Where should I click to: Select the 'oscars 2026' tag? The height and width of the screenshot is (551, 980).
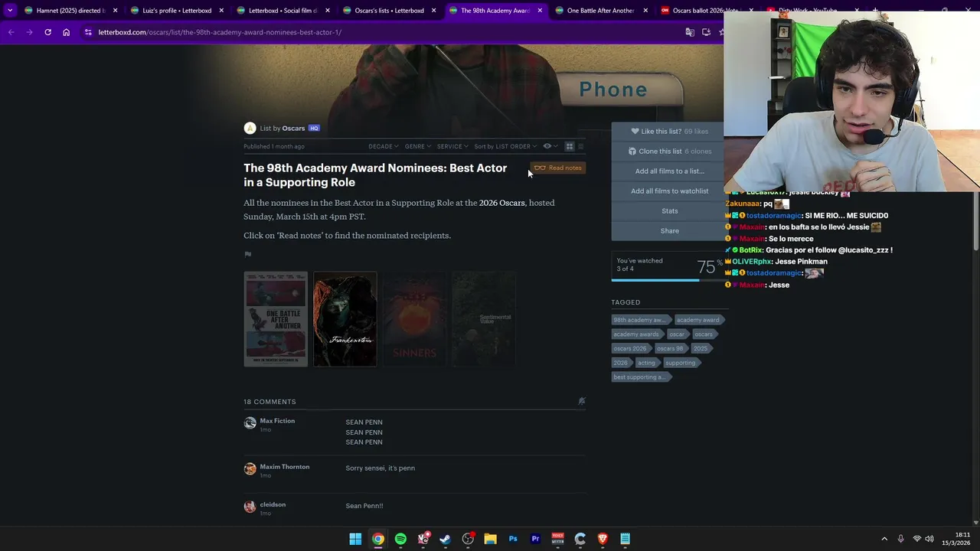pos(631,349)
